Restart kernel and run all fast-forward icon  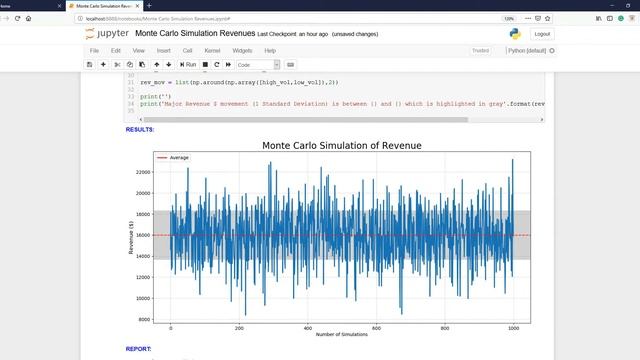(228, 64)
